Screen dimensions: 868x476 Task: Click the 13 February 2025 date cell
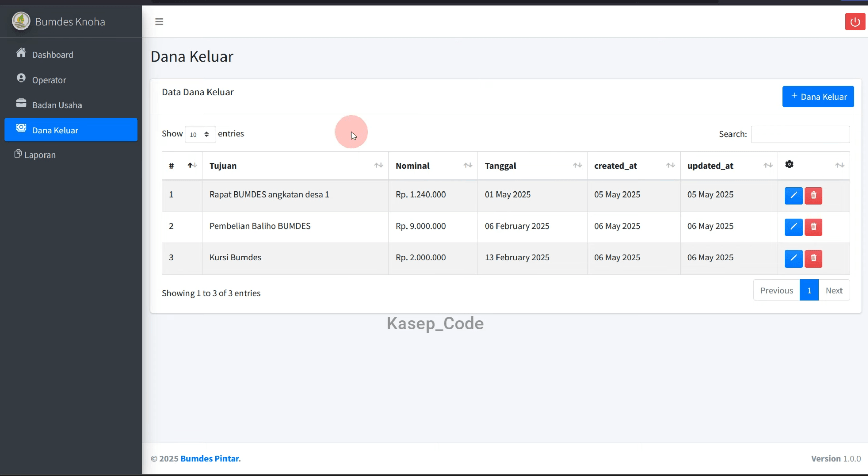pyautogui.click(x=532, y=258)
